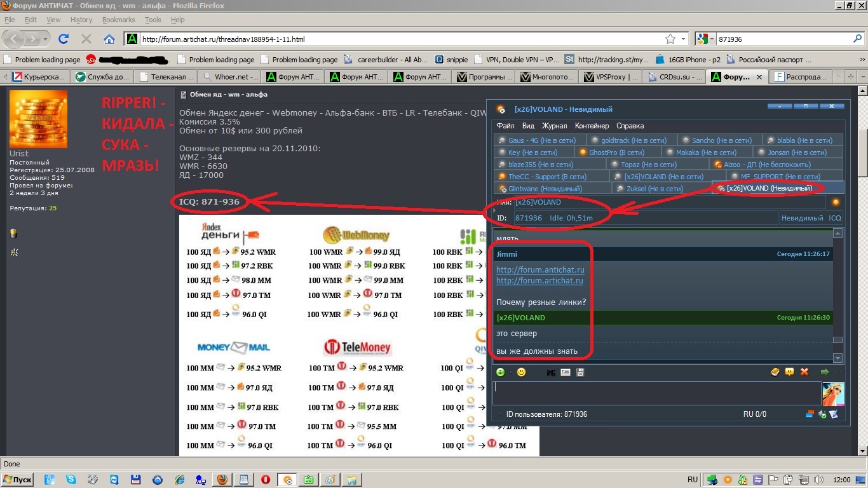The image size is (868, 488).
Task: Open careerbuilder bookmark
Action: [x=386, y=60]
